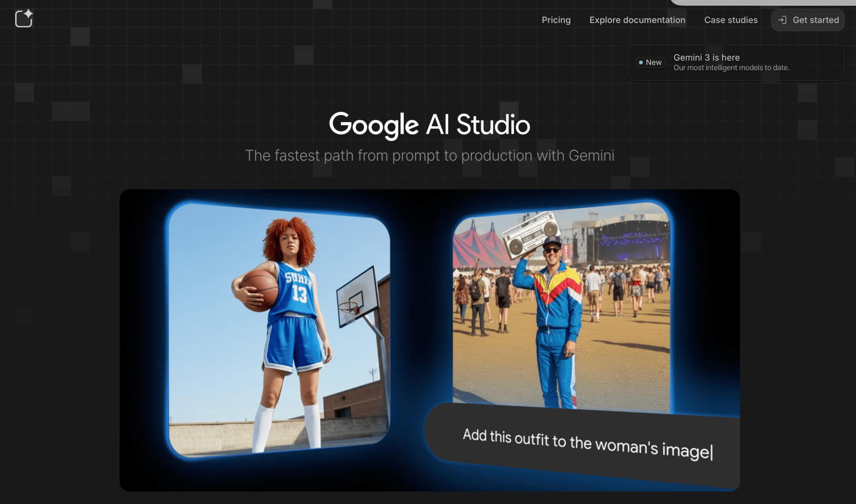The image size is (856, 504).
Task: Click the Gemini sparkle icon in the New badge
Action: point(641,63)
